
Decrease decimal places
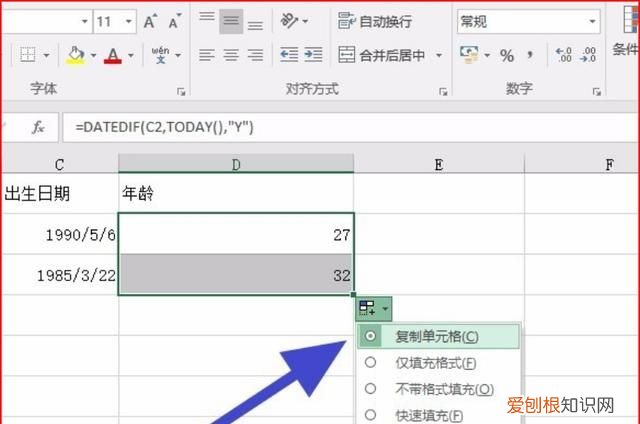[588, 55]
